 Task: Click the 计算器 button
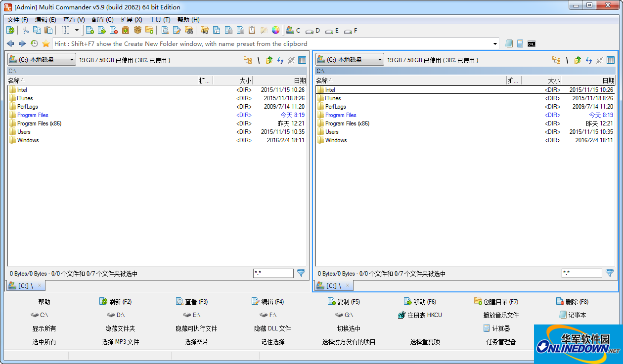click(496, 328)
